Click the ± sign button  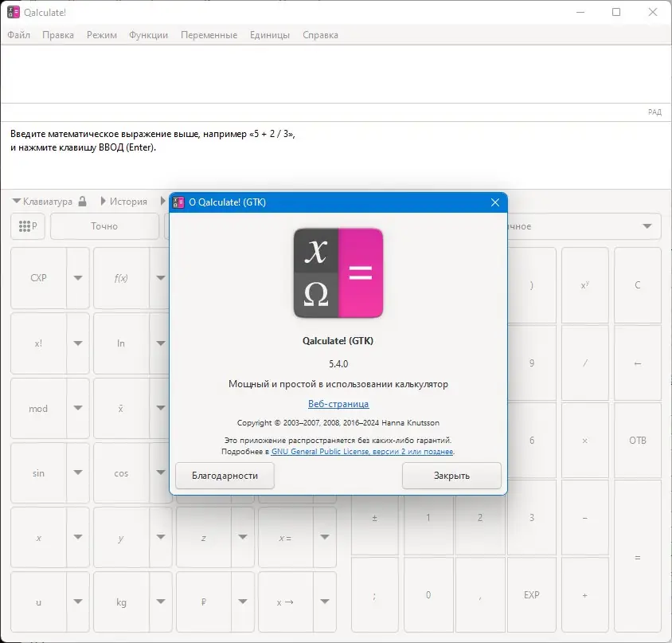click(x=374, y=518)
